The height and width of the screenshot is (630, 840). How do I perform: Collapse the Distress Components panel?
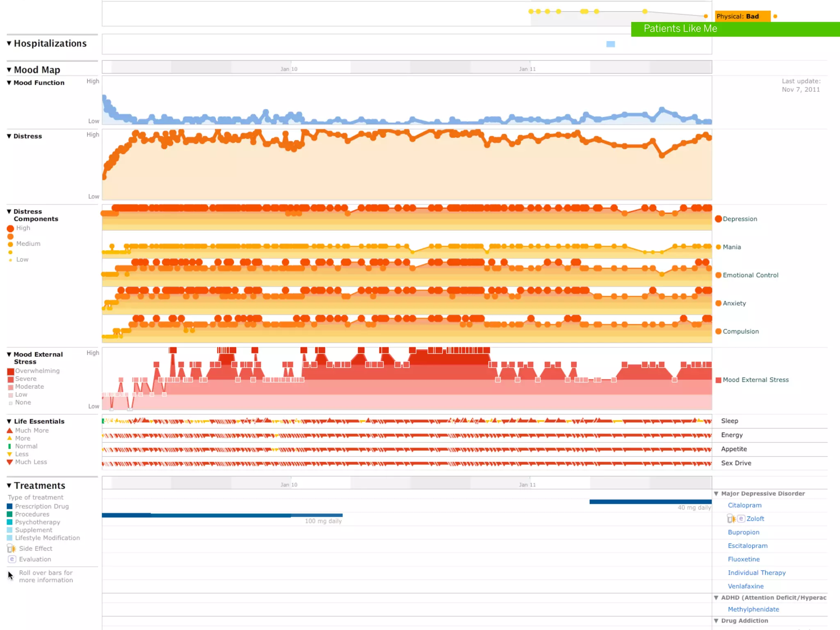pos(9,212)
